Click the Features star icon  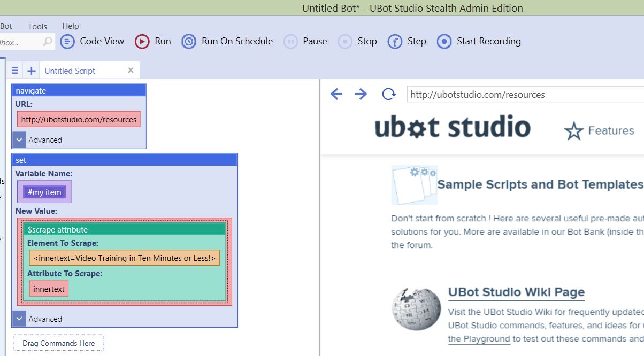(574, 131)
